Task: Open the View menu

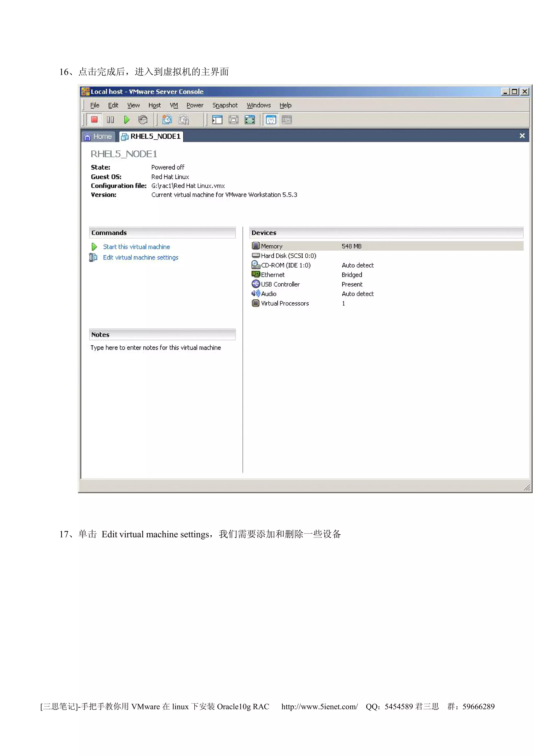Action: 133,105
